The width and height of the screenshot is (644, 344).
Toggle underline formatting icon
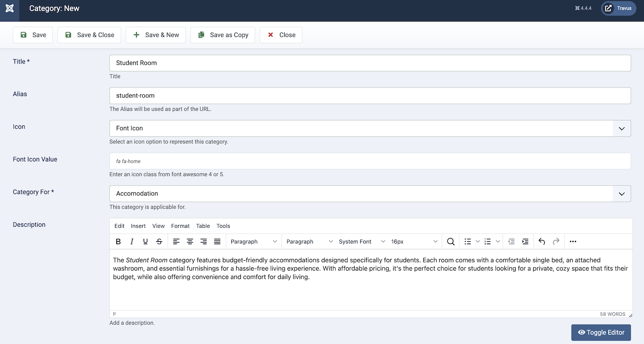pyautogui.click(x=146, y=242)
